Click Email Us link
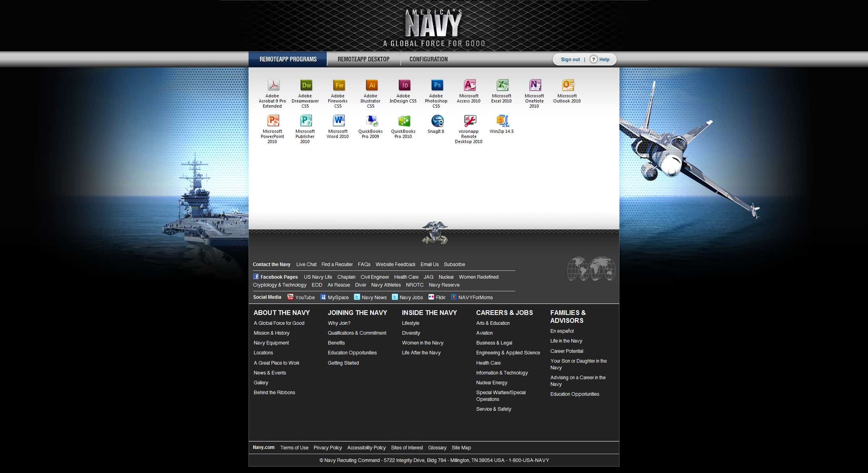Screen dimensions: 868x473 pyautogui.click(x=429, y=264)
